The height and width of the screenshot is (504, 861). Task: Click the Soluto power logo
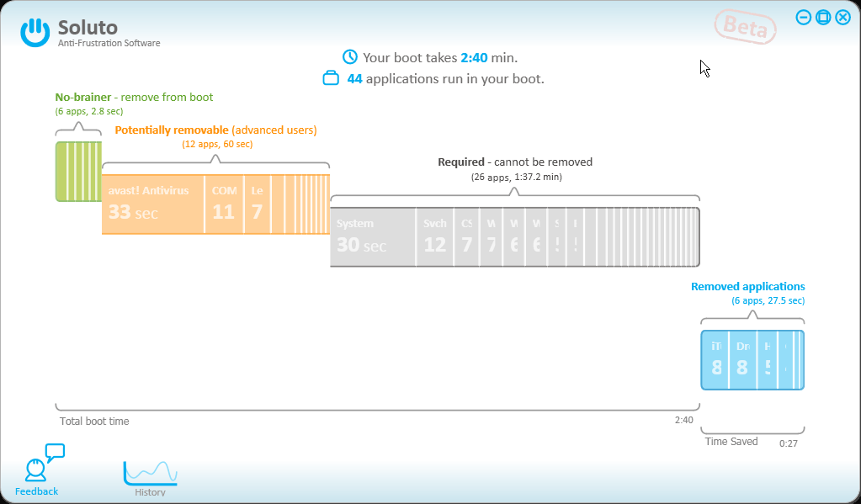35,32
